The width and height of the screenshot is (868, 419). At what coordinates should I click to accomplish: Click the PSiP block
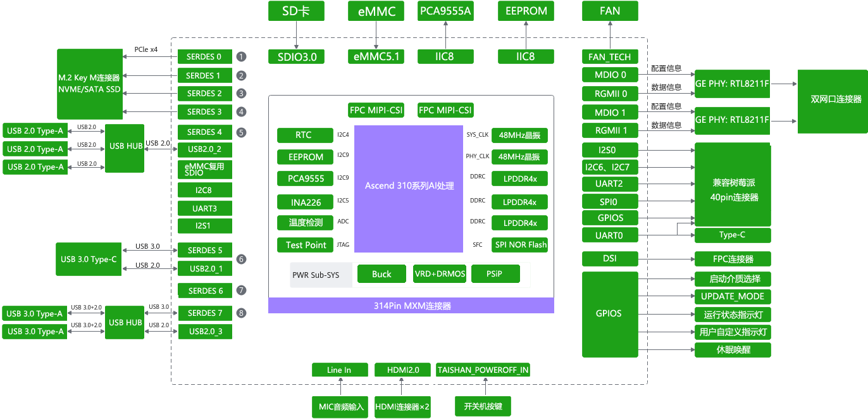click(x=495, y=273)
